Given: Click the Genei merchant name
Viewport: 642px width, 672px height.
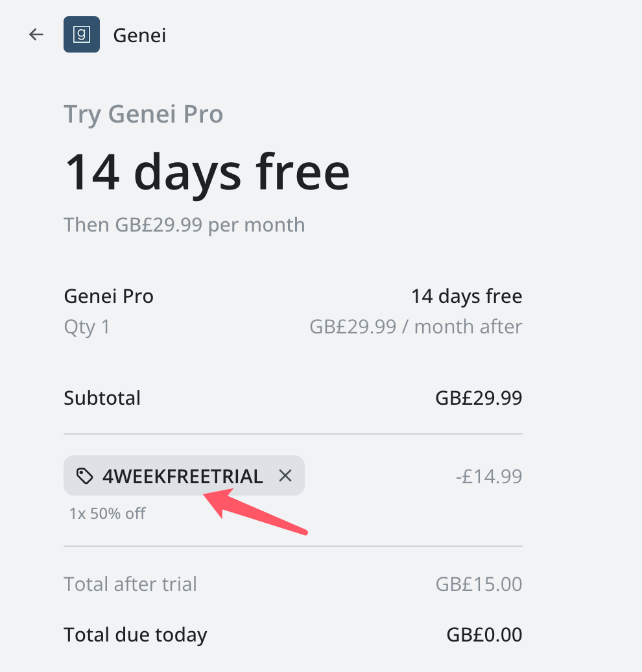Looking at the screenshot, I should pos(139,35).
